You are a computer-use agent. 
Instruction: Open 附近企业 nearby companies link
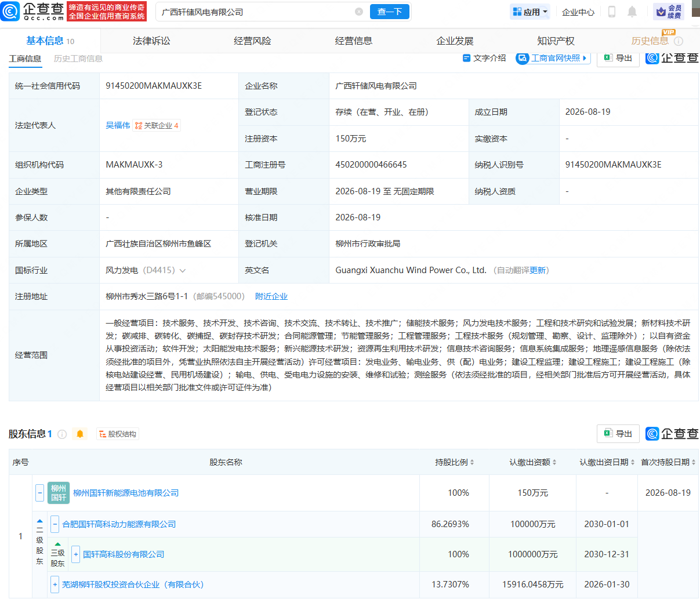point(271,296)
